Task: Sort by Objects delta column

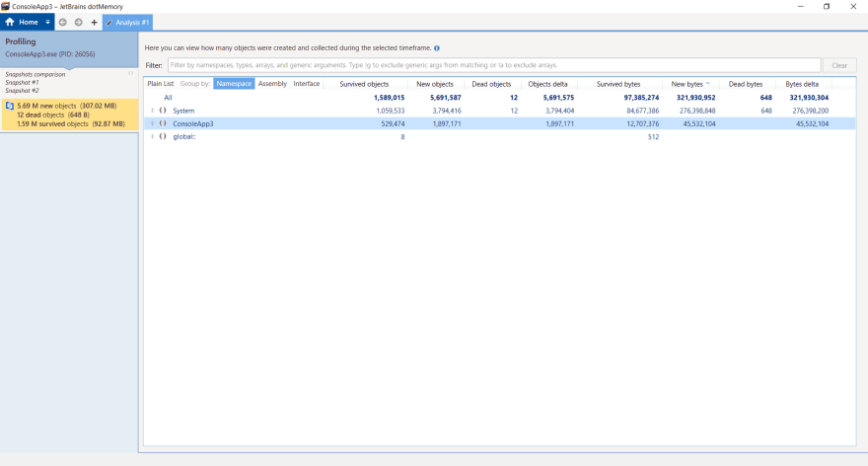Action: coord(548,84)
